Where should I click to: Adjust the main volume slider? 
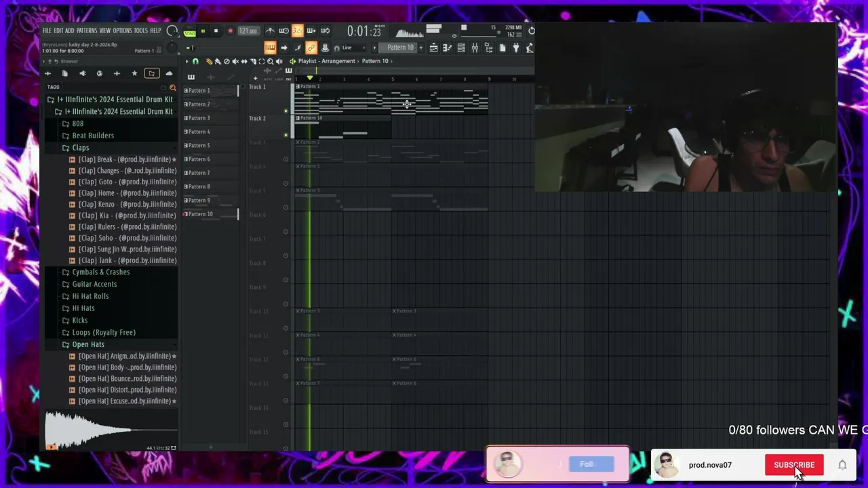[193, 47]
